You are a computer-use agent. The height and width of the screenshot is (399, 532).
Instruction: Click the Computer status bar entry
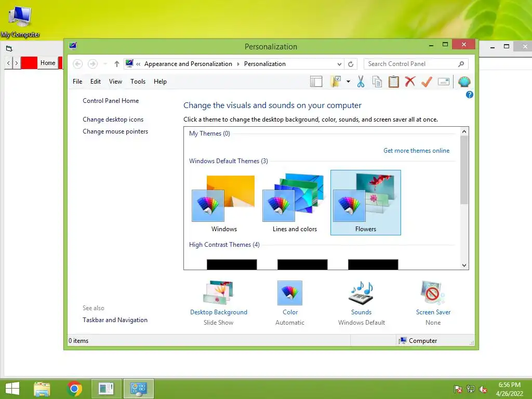(418, 341)
